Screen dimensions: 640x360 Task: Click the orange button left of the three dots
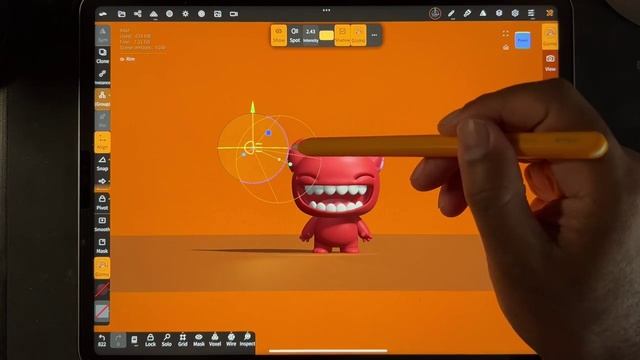click(358, 35)
